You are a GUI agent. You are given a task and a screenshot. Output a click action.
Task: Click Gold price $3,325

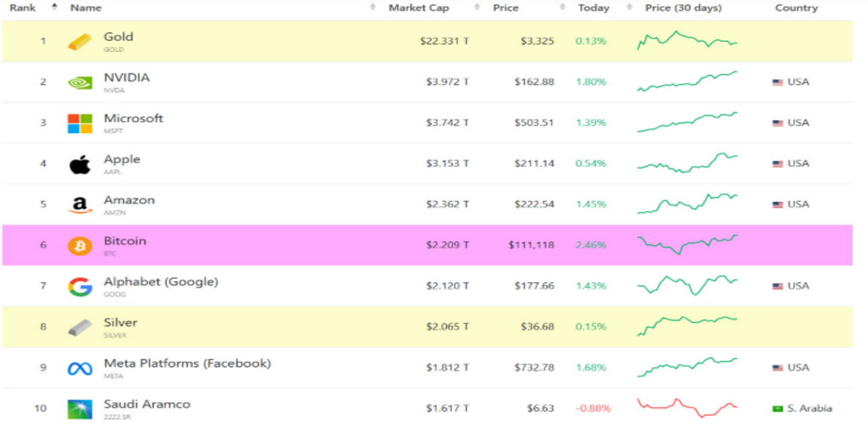pos(537,41)
